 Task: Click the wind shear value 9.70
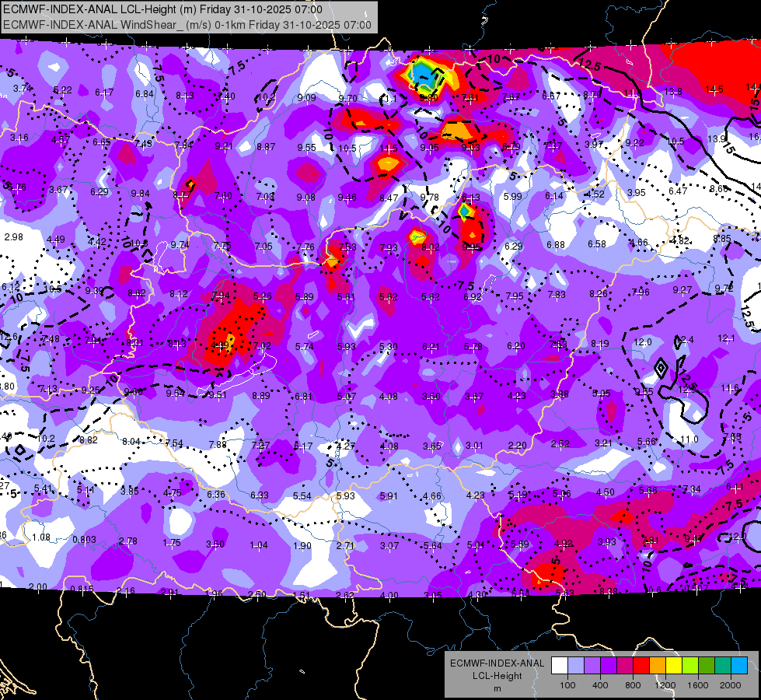pyautogui.click(x=348, y=99)
